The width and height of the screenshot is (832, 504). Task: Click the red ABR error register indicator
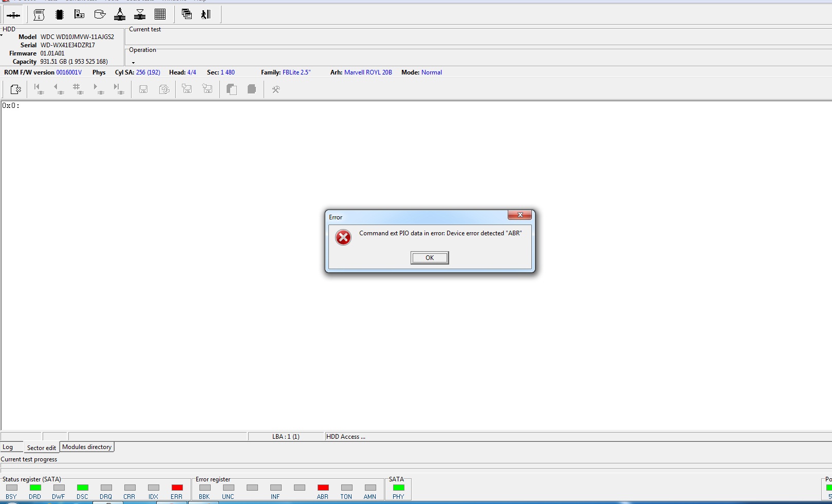coord(323,488)
